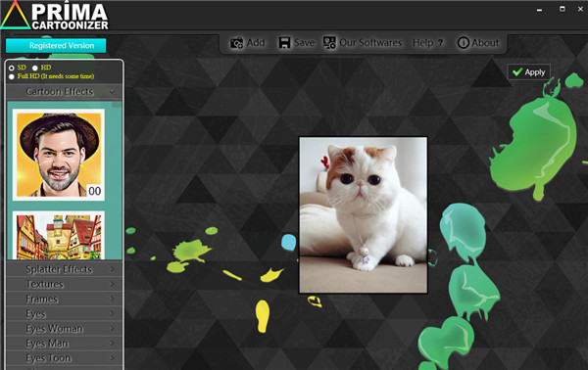Open the Eyes Woman category
The image size is (588, 370).
click(x=64, y=328)
